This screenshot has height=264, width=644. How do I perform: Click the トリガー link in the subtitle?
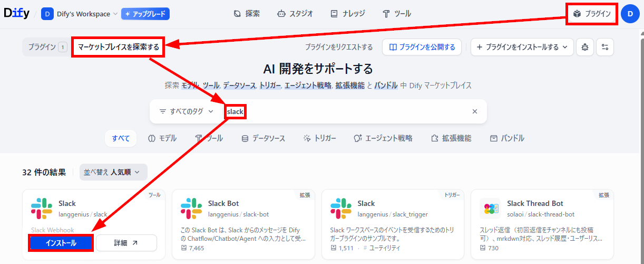click(x=270, y=85)
